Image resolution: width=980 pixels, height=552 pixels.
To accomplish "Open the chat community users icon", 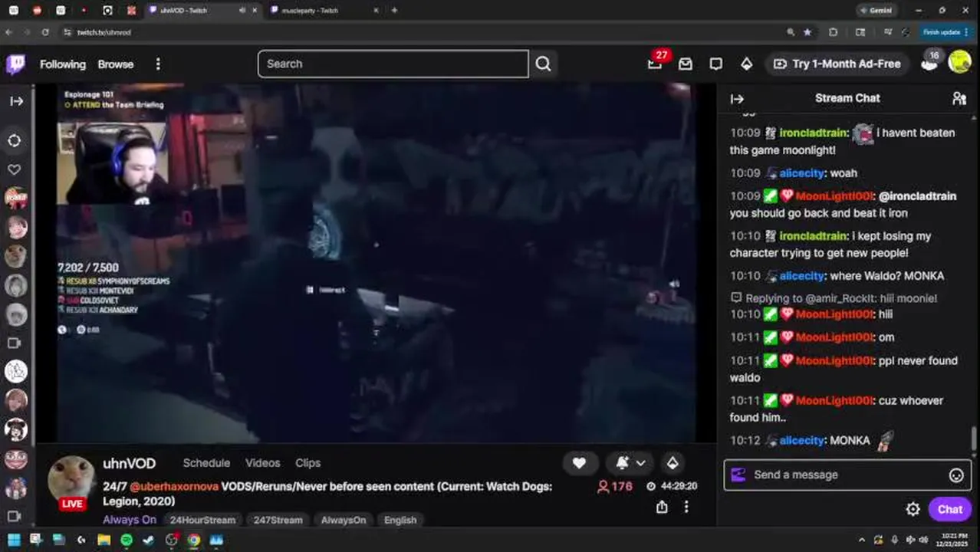I will point(959,98).
